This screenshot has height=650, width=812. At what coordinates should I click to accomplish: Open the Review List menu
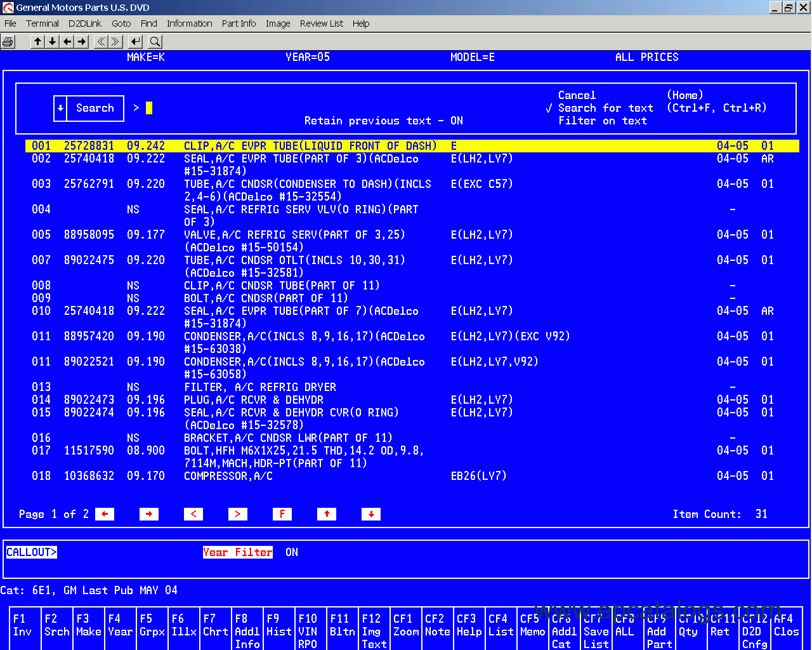tap(321, 23)
